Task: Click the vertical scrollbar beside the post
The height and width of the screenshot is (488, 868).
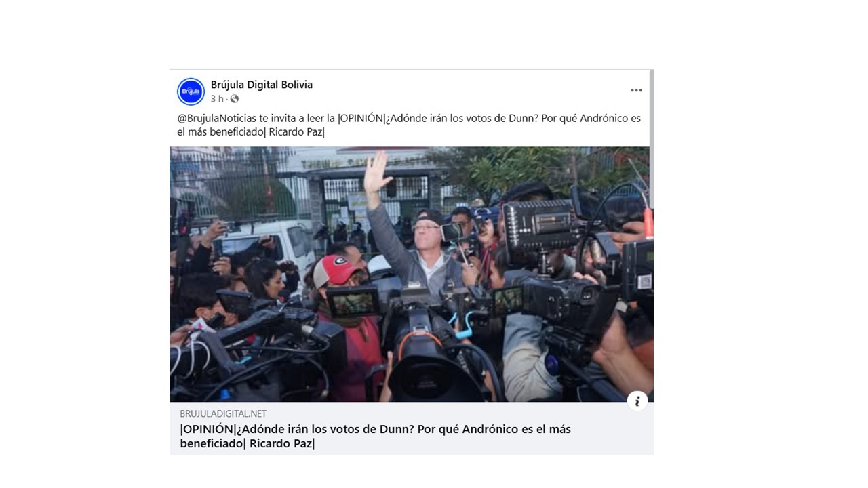Action: point(651,108)
